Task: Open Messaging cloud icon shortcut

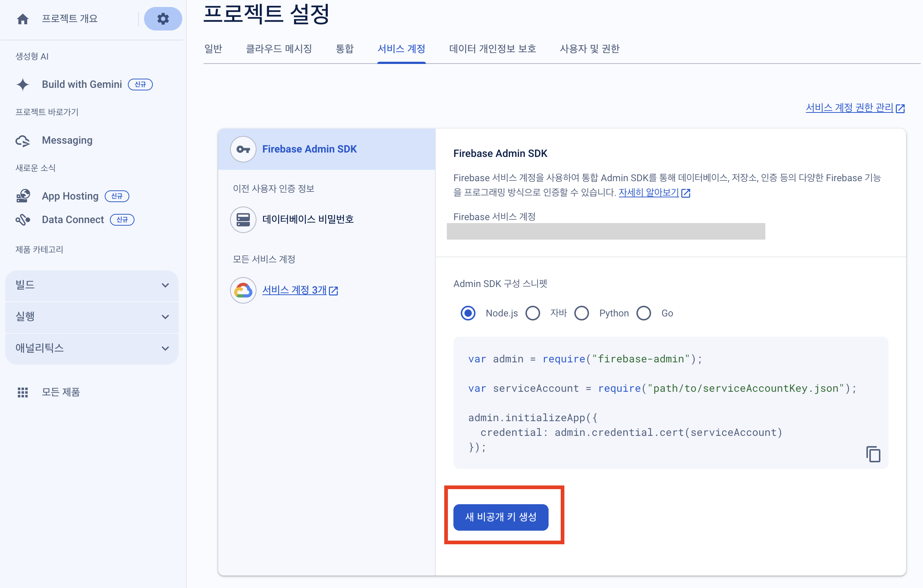Action: pyautogui.click(x=23, y=141)
